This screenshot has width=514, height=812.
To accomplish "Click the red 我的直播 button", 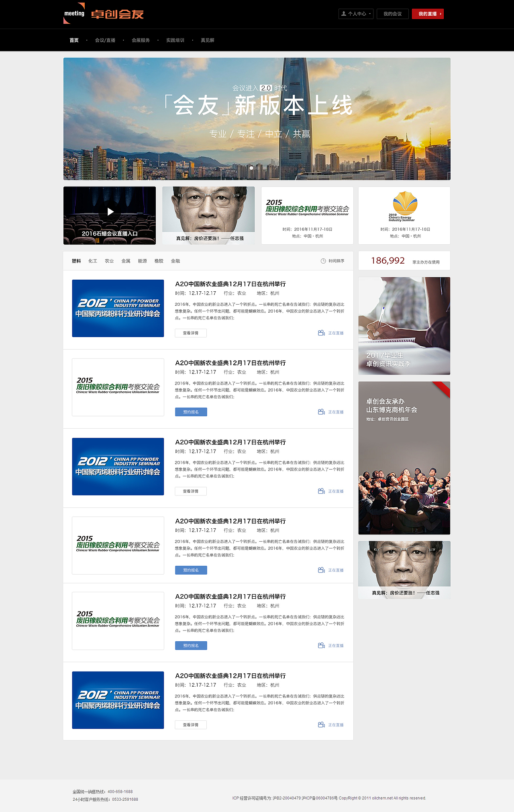I will pyautogui.click(x=428, y=14).
